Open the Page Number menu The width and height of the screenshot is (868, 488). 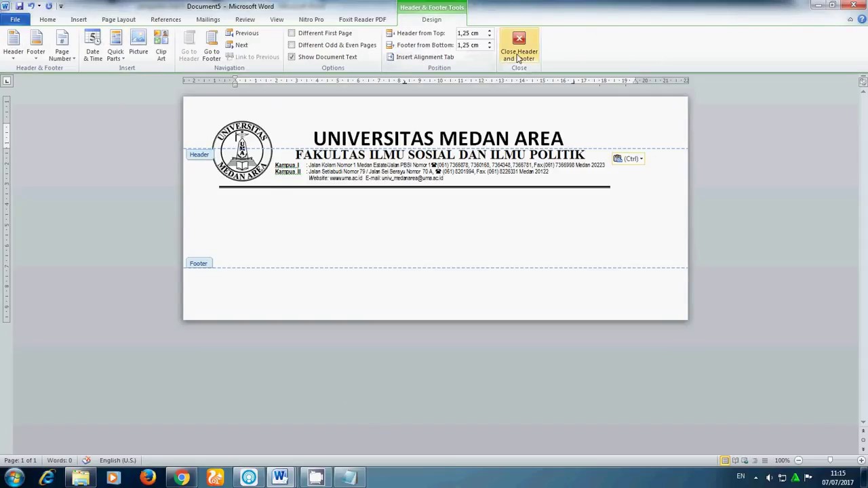(62, 45)
